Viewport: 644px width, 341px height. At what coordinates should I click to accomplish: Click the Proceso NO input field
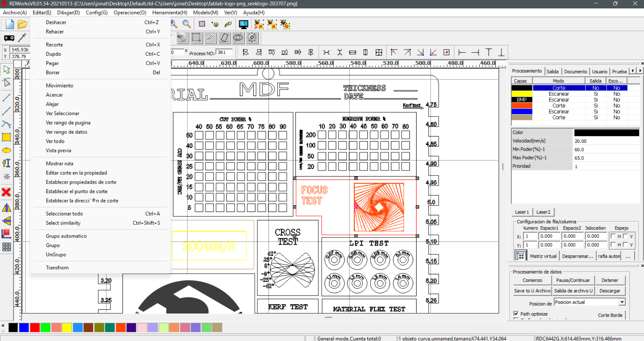[224, 53]
